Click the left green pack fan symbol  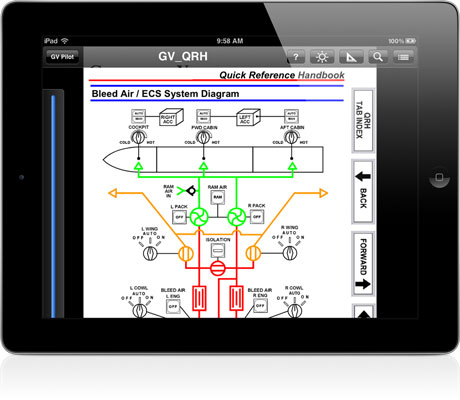[199, 217]
